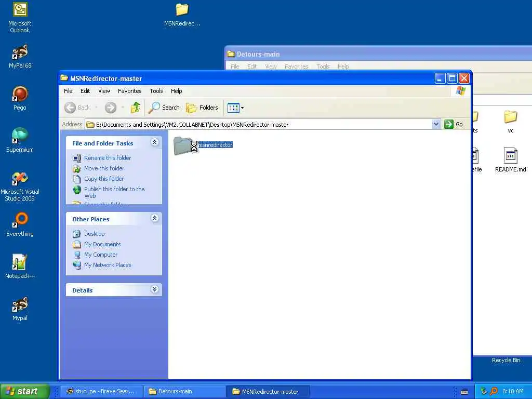Click the Forward arrow toolbar button

[x=110, y=108]
